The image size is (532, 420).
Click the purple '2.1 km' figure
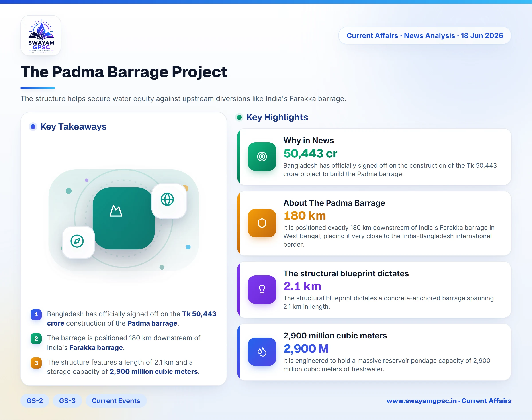point(302,286)
